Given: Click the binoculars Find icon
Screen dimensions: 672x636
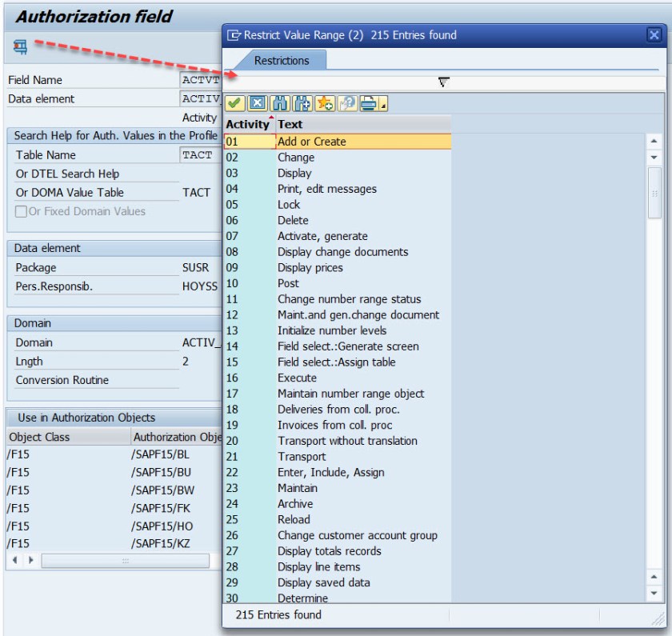Looking at the screenshot, I should pyautogui.click(x=279, y=104).
